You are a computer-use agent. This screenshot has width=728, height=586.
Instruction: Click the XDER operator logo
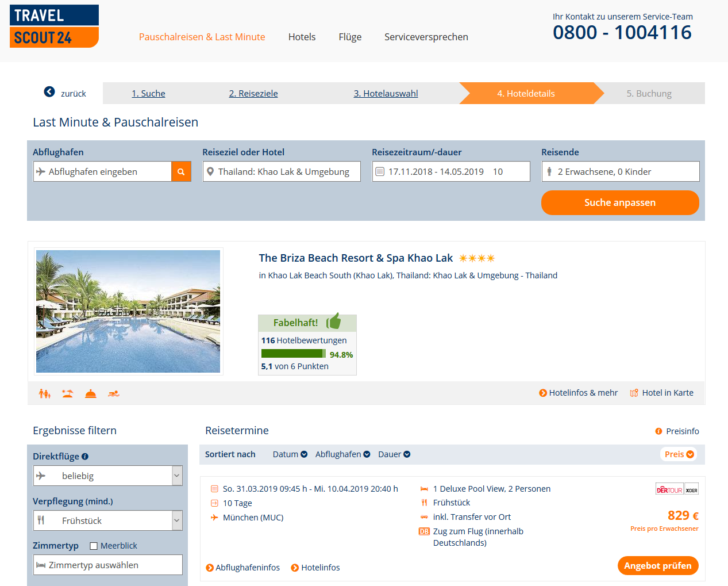[x=692, y=489]
